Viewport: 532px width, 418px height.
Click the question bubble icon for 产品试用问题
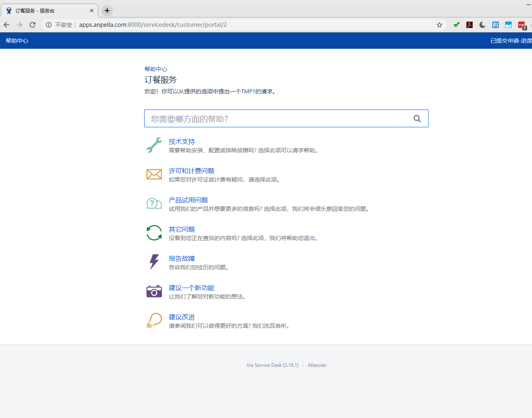pos(154,204)
